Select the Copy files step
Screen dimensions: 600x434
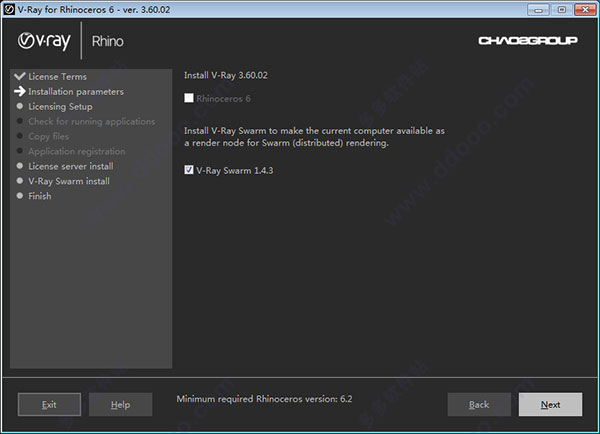tap(49, 137)
